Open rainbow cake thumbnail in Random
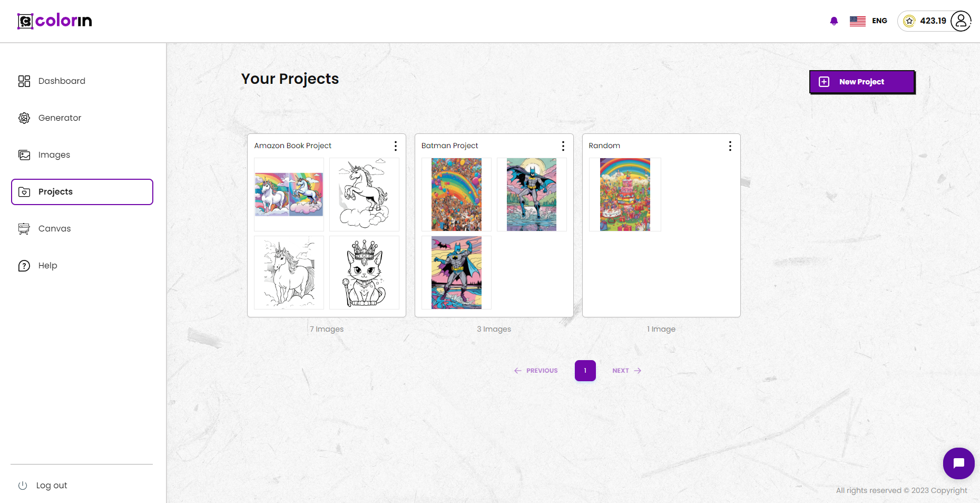Image resolution: width=980 pixels, height=503 pixels. [x=625, y=195]
